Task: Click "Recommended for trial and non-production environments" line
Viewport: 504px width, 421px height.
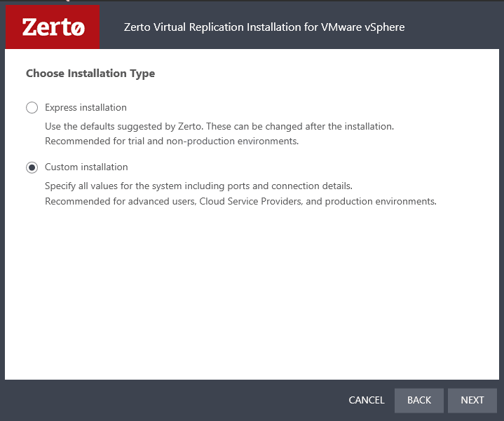Action: coord(172,141)
